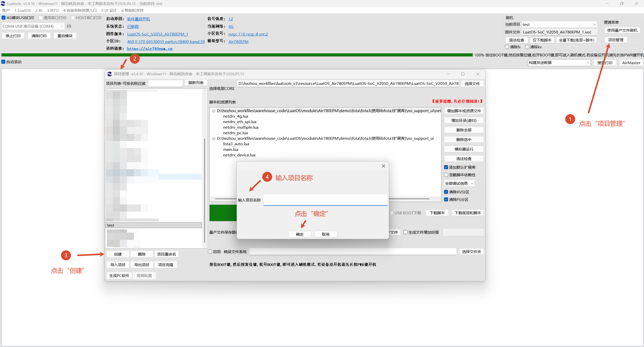
Task: Open the 构建发送数据 dropdown
Action: (x=559, y=63)
